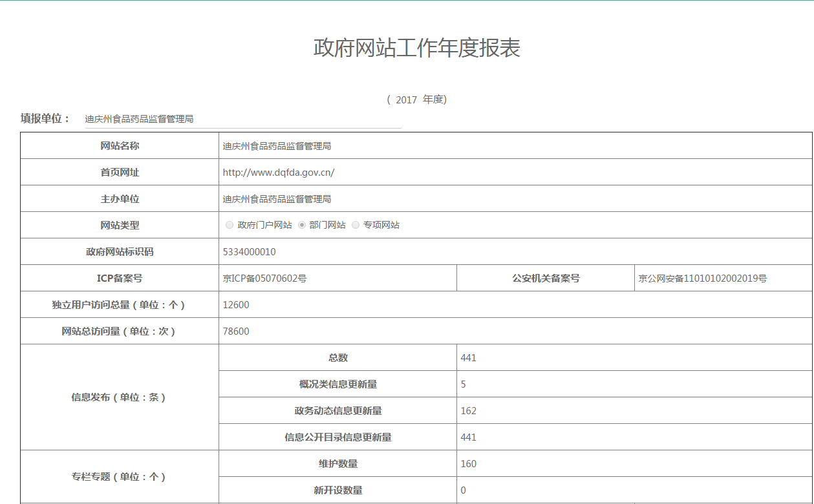Select the 部门网站 radio button

click(302, 226)
